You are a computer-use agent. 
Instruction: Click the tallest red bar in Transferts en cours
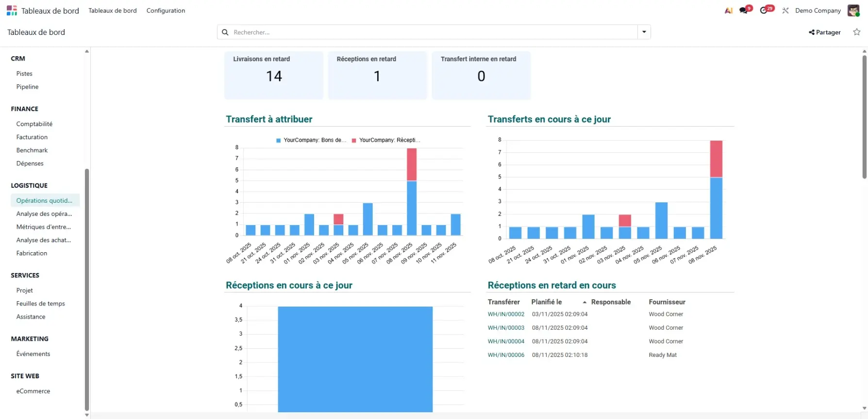pyautogui.click(x=716, y=159)
